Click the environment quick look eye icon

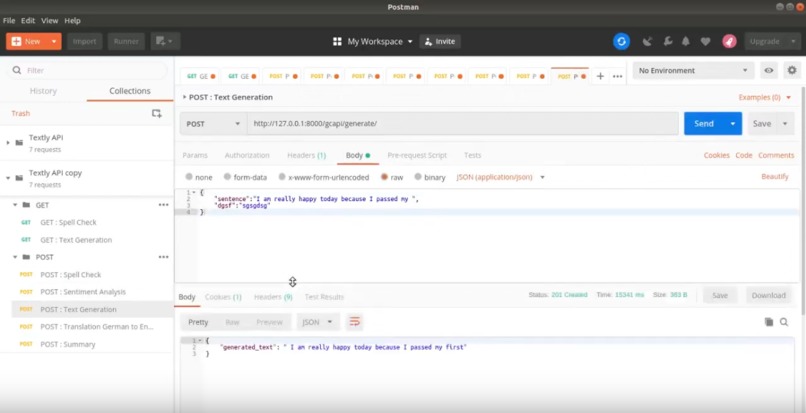click(768, 70)
